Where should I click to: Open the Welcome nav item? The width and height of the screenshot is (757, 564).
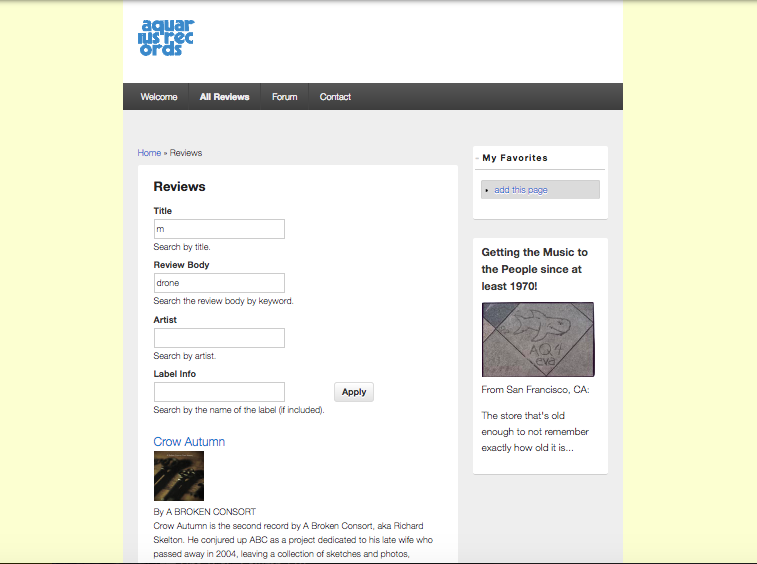(x=159, y=97)
